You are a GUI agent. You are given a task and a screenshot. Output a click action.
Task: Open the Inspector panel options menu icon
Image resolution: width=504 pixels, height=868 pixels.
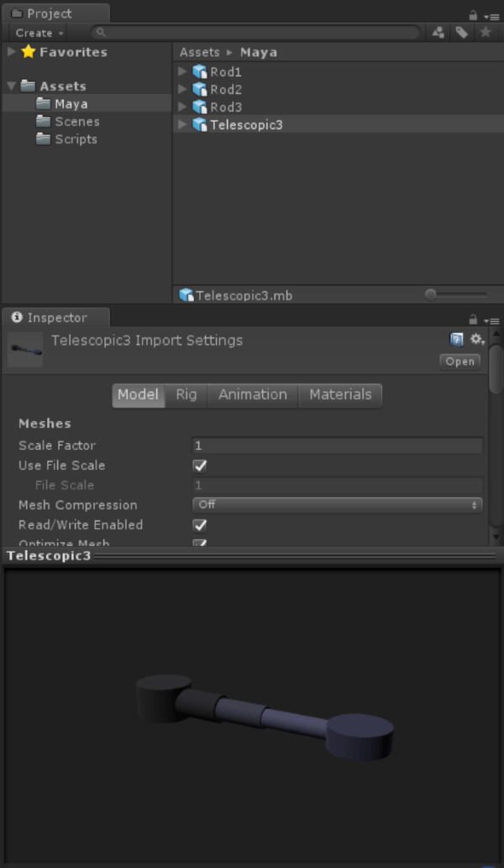493,320
